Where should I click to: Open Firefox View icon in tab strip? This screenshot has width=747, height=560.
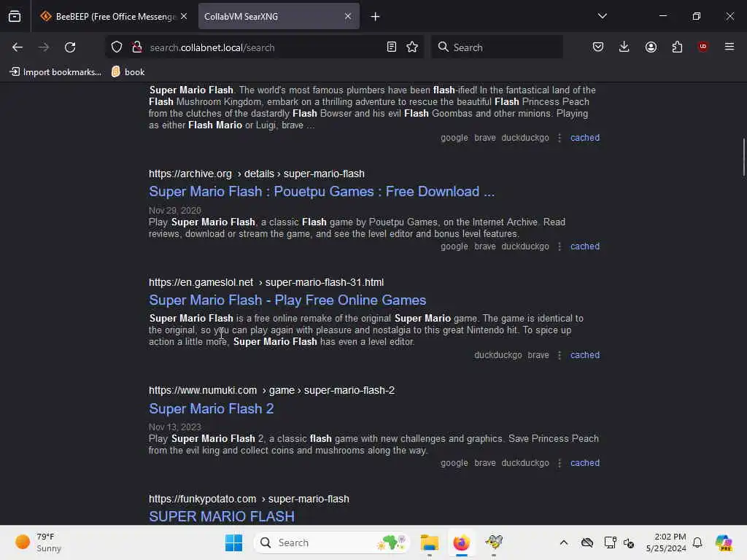15,17
